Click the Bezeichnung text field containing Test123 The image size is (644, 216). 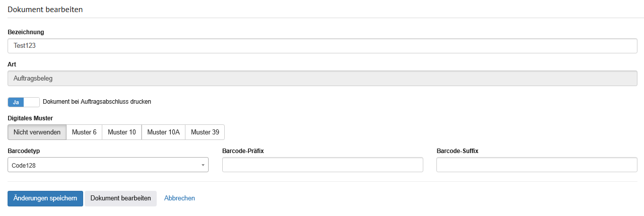tap(323, 46)
